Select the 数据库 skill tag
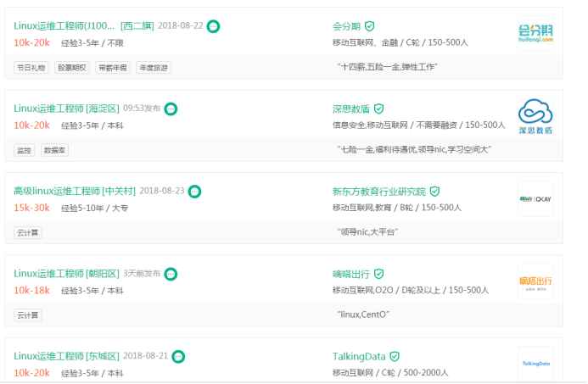This screenshot has height=384, width=588. point(55,150)
